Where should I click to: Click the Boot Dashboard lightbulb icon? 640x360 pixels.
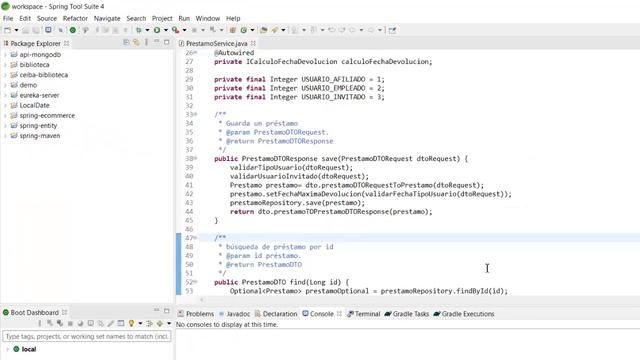coord(131,323)
